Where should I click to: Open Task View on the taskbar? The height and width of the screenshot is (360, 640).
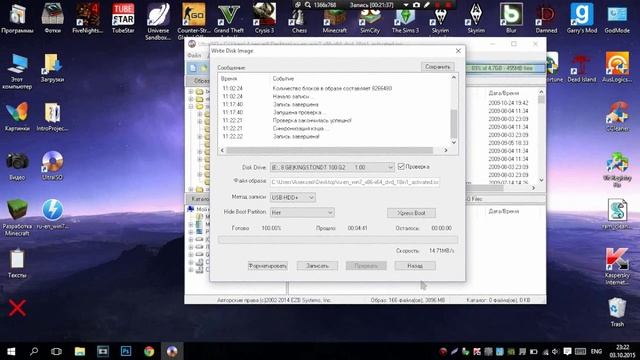click(56, 351)
